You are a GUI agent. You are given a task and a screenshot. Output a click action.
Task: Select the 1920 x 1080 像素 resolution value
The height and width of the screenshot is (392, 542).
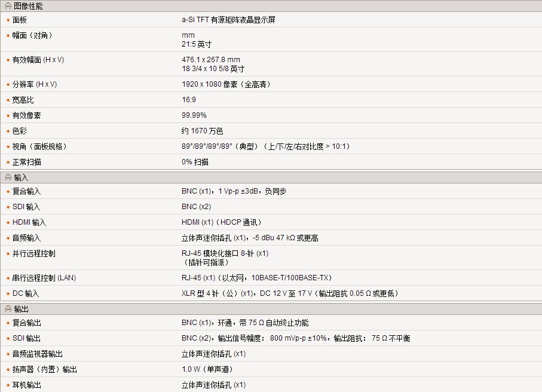click(226, 84)
